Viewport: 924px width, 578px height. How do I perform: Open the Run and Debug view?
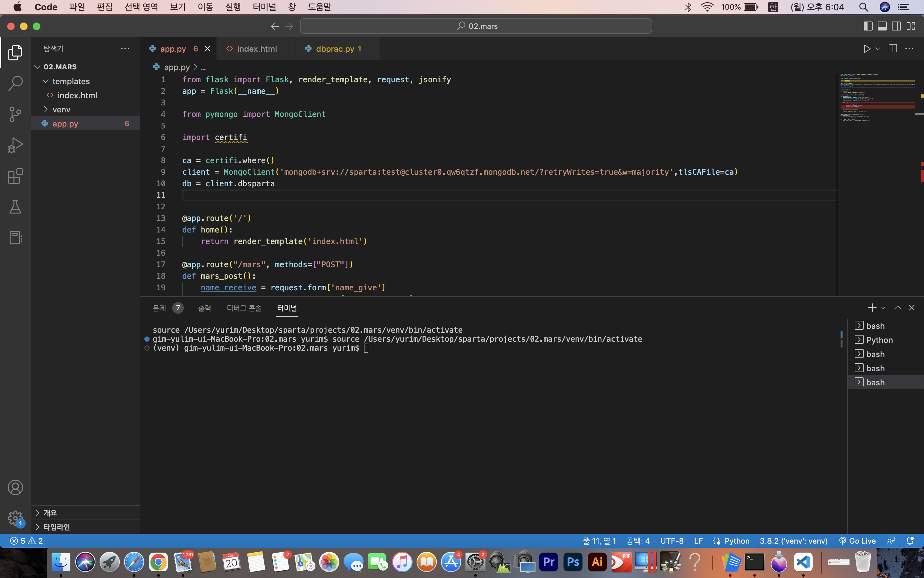(15, 145)
